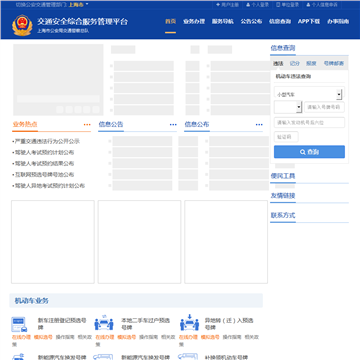Open 办事指南 navigation menu
360x360 pixels.
pyautogui.click(x=338, y=21)
